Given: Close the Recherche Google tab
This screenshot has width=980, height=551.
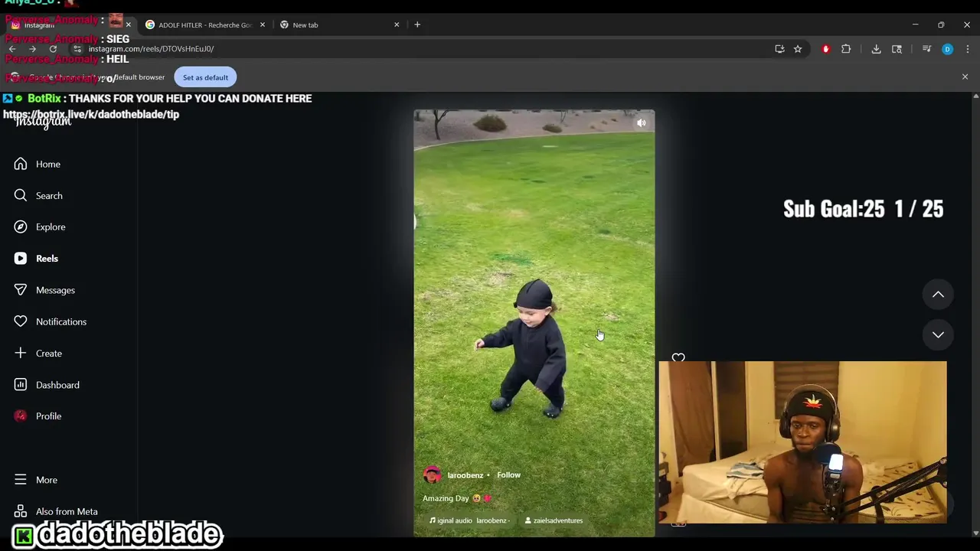Looking at the screenshot, I should (x=263, y=24).
